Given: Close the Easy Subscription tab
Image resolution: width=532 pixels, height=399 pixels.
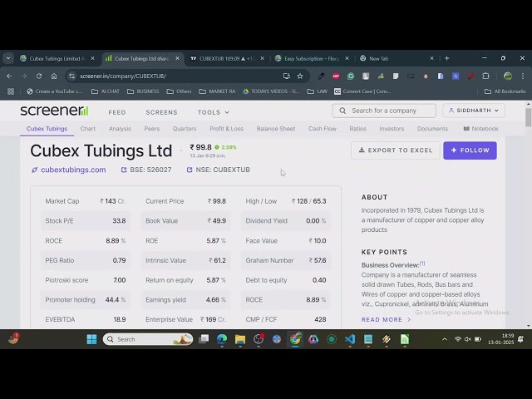Looking at the screenshot, I should (347, 58).
